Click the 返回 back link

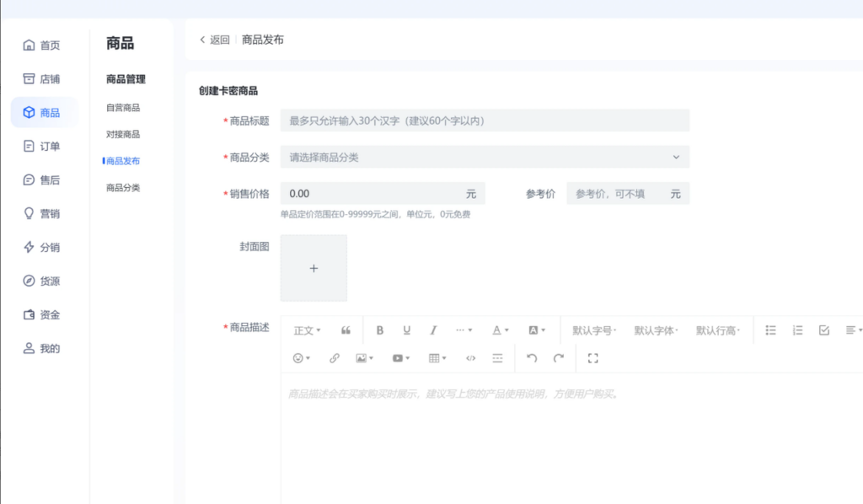pos(214,40)
